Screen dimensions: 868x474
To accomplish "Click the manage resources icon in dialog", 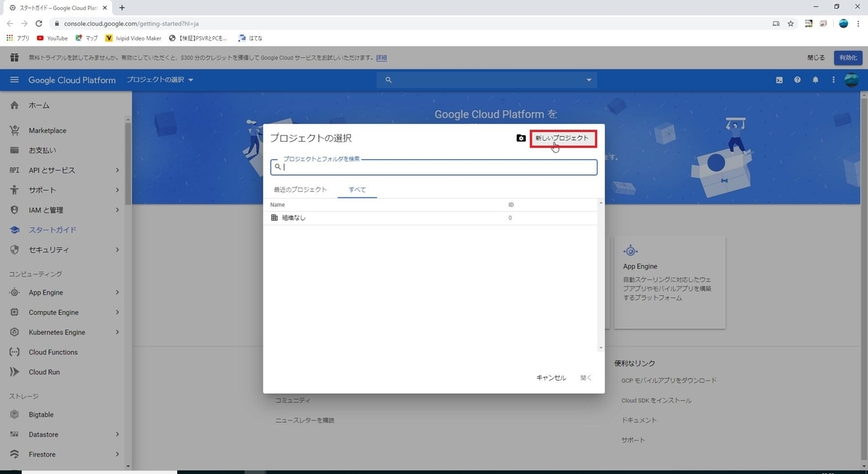I will pos(521,137).
